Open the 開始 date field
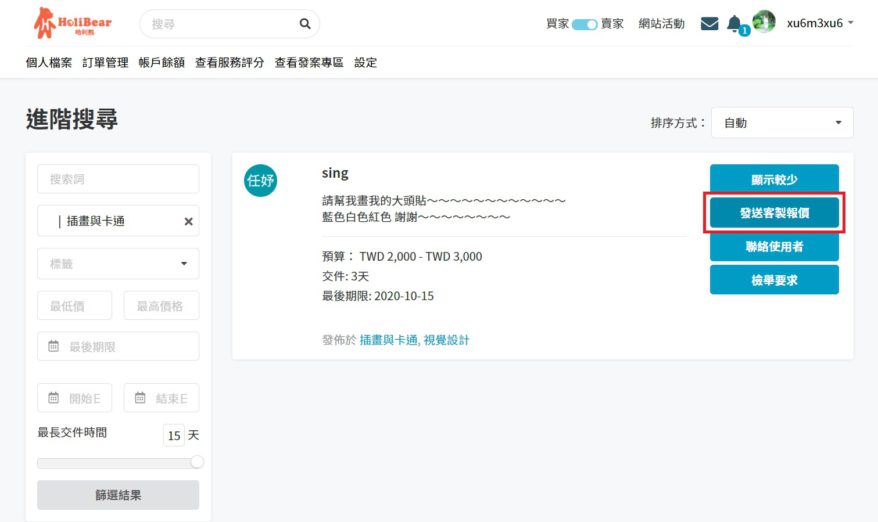Image resolution: width=878 pixels, height=522 pixels. 74,398
